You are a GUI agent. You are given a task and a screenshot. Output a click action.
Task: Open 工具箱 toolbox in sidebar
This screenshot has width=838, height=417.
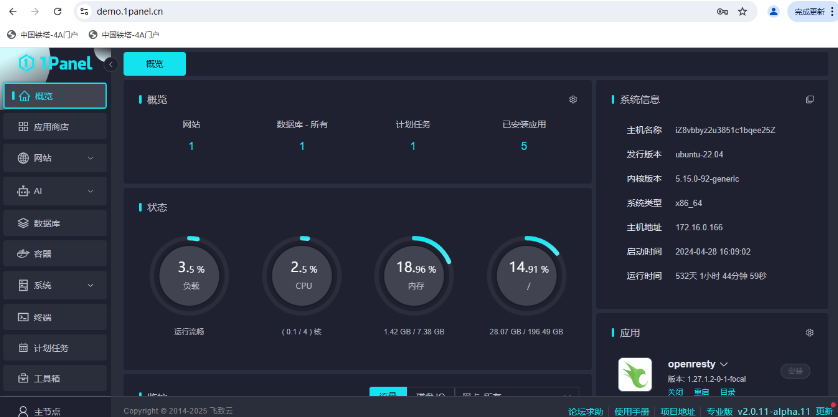55,379
